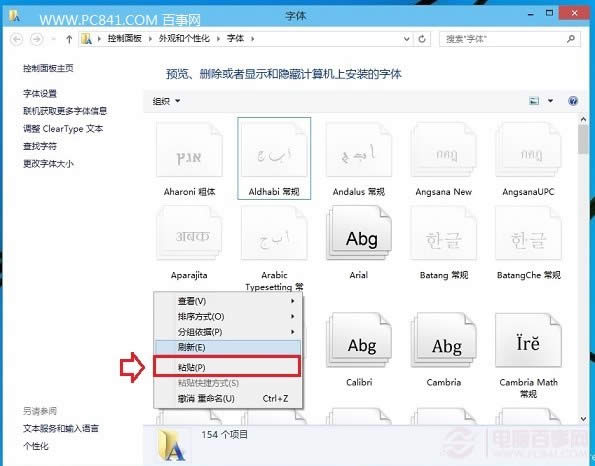Image resolution: width=595 pixels, height=466 pixels.
Task: Select the Cambria Math font icon
Action: pyautogui.click(x=528, y=340)
